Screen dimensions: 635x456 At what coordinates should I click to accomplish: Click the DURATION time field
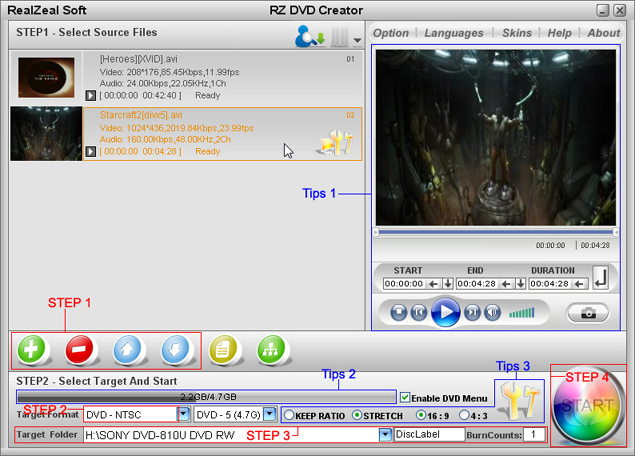(550, 284)
